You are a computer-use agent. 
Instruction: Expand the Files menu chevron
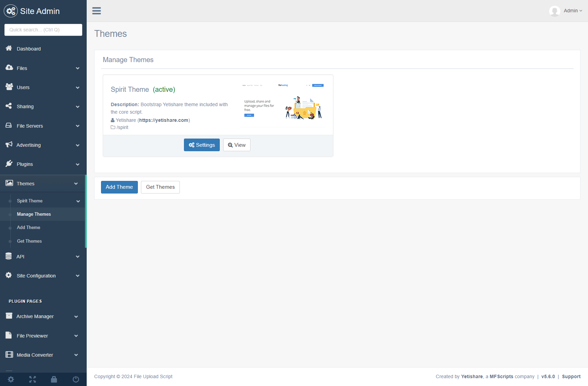[77, 68]
